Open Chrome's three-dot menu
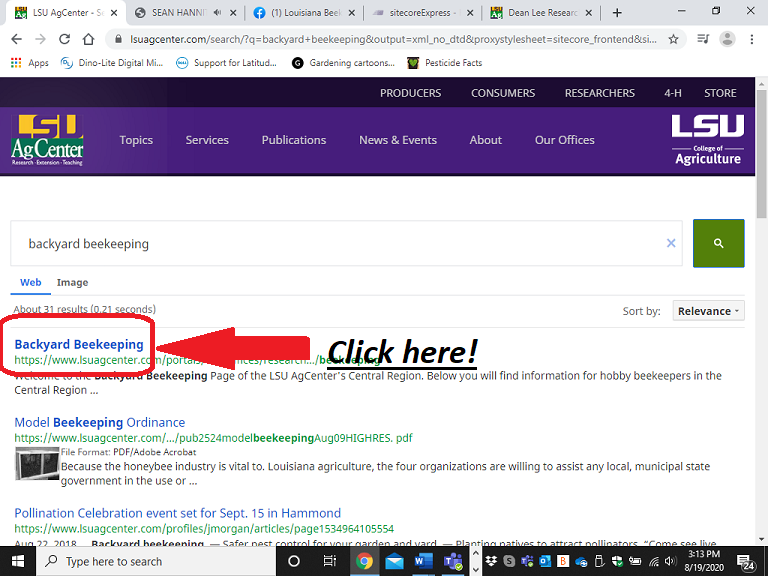Image resolution: width=768 pixels, height=576 pixels. pos(751,39)
